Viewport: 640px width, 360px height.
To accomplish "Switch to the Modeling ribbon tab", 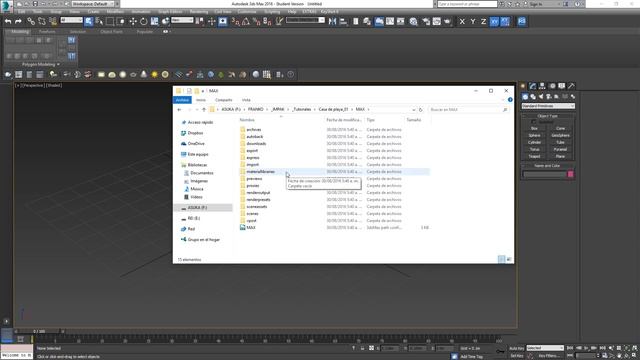I will click(20, 31).
